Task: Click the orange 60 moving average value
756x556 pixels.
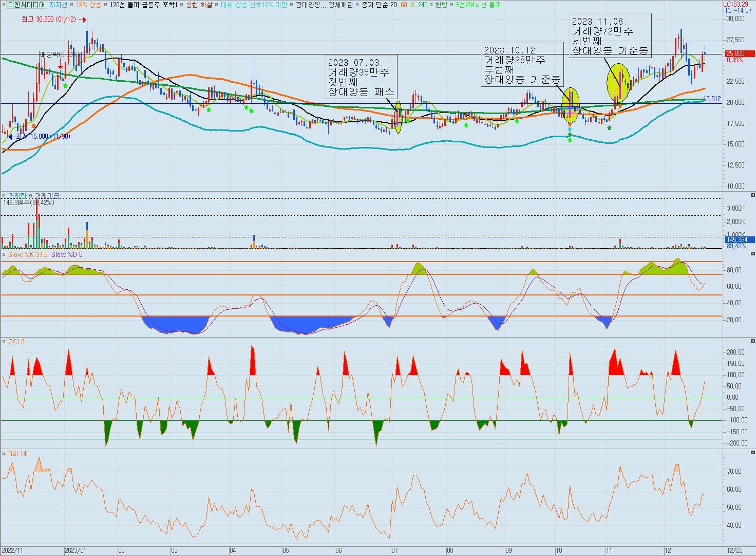Action: (x=404, y=5)
